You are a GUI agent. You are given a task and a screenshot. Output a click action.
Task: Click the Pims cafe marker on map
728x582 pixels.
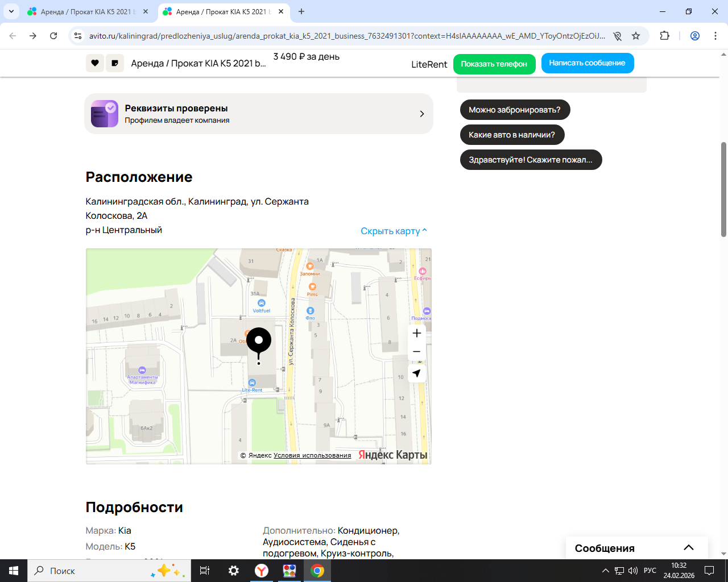click(312, 287)
